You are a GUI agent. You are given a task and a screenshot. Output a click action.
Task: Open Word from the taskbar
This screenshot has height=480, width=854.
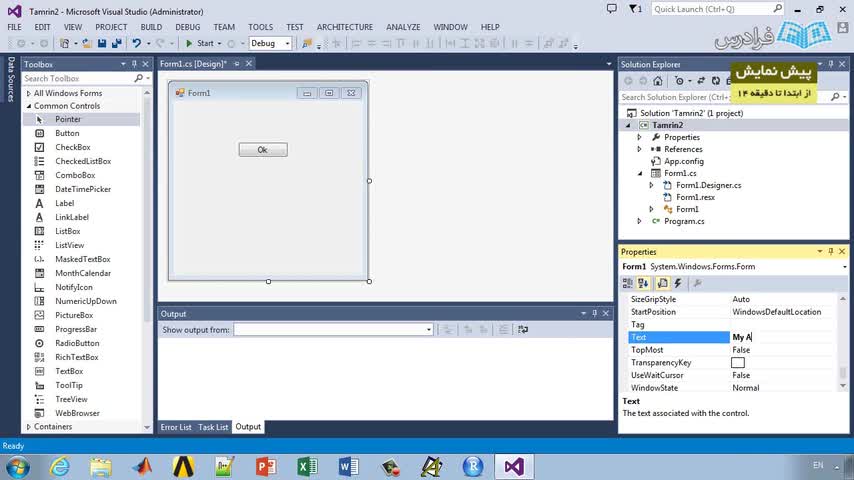point(349,467)
